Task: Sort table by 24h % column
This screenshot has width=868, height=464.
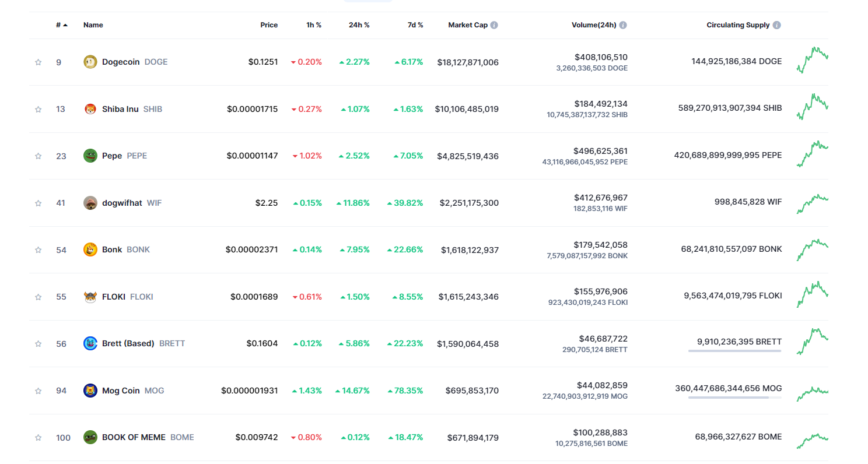Action: (x=359, y=25)
